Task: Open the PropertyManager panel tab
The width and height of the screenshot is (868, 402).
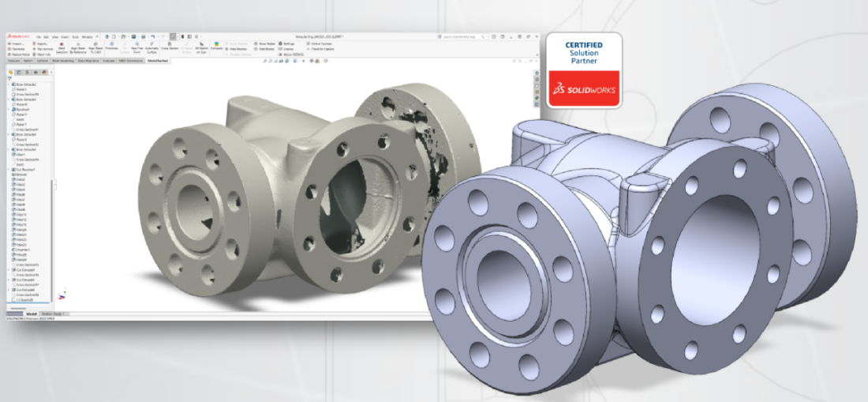Action: point(19,73)
